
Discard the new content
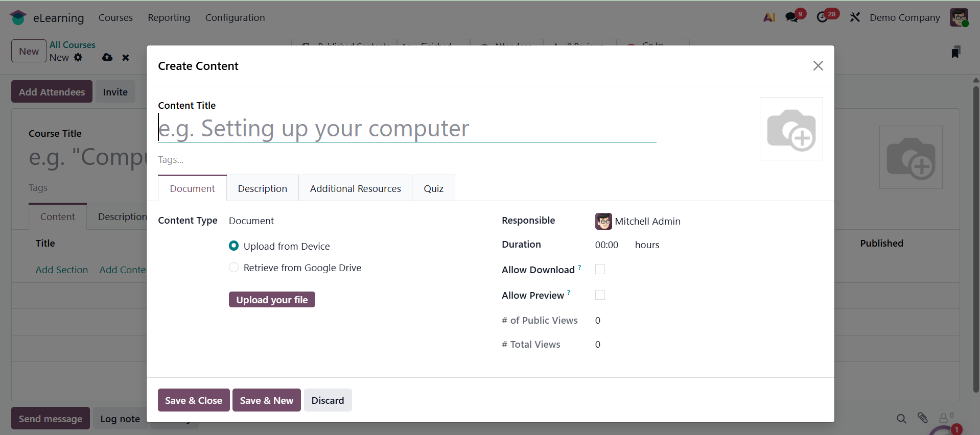click(x=328, y=400)
